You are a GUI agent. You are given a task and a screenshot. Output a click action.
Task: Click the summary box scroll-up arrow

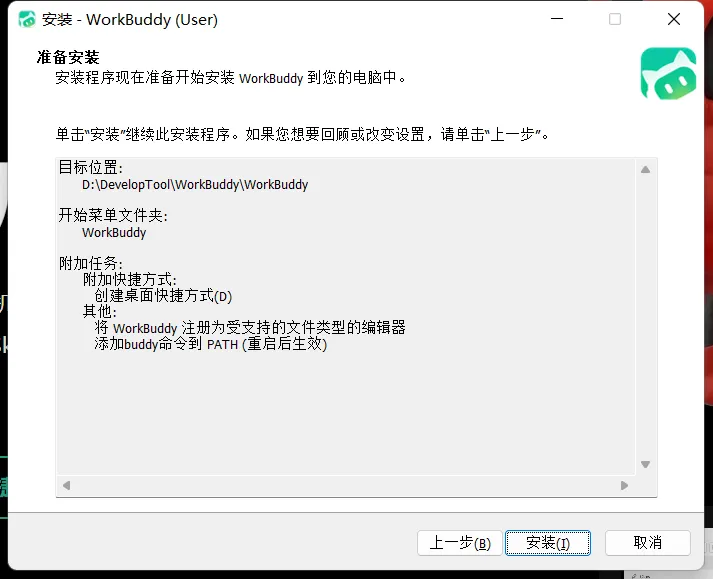coord(645,170)
